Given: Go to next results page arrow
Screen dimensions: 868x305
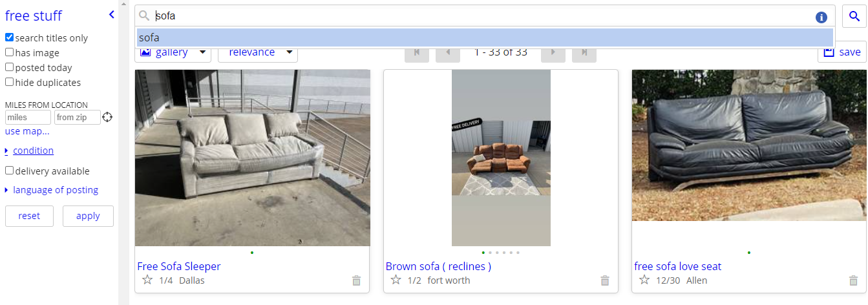Looking at the screenshot, I should tap(553, 52).
